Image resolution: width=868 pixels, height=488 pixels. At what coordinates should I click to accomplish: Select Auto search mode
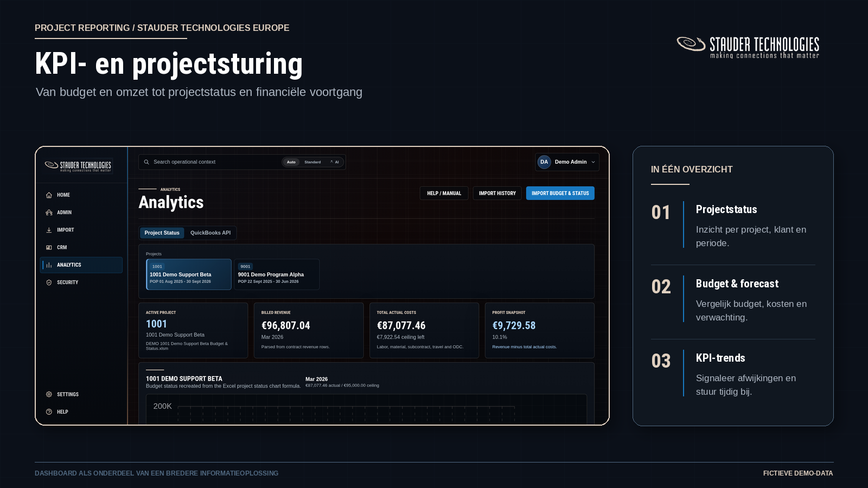pyautogui.click(x=291, y=162)
